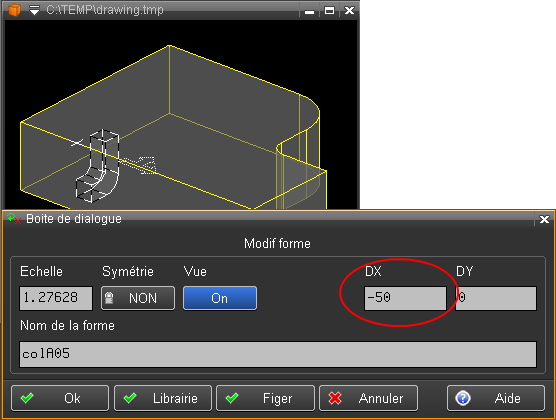Cancel with the Annuler button
The image size is (556, 420).
[x=368, y=398]
